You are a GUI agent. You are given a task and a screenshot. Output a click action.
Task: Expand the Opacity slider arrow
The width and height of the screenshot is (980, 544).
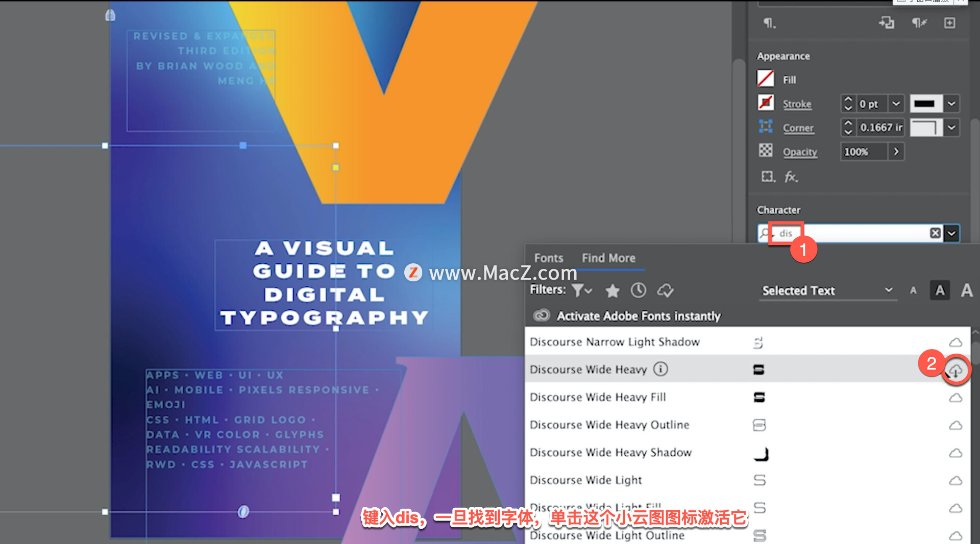(896, 152)
